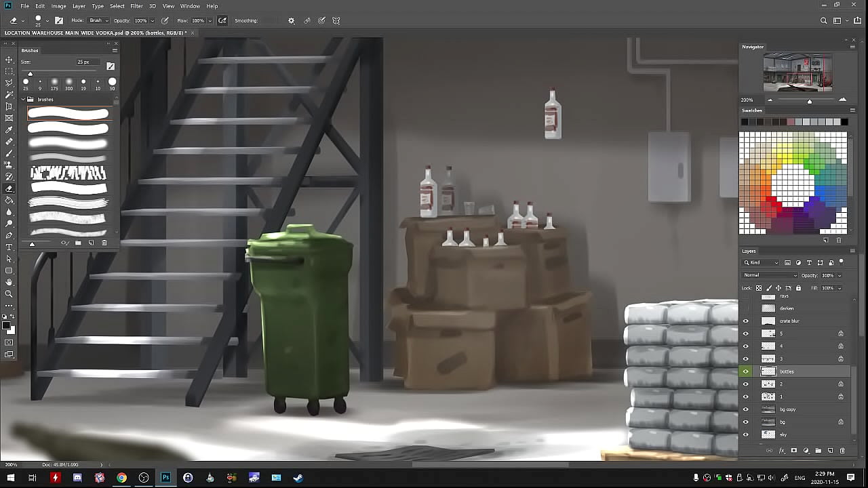
Task: Open the eraser Mode dropdown
Action: point(98,20)
